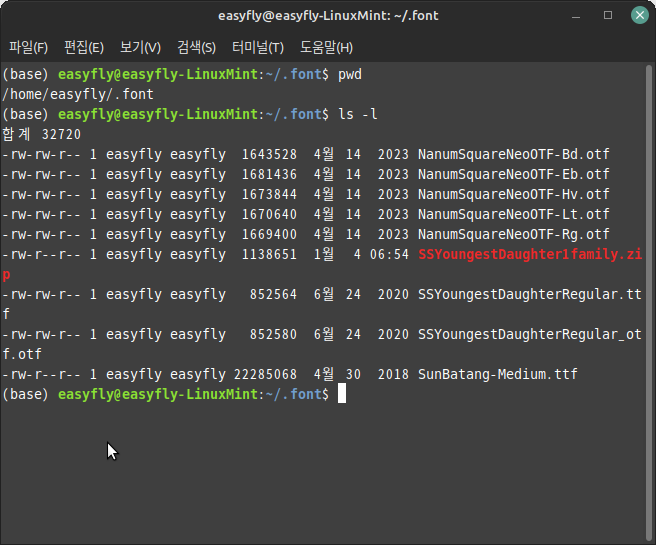Maximize the terminal window
Image resolution: width=656 pixels, height=545 pixels.
point(608,15)
